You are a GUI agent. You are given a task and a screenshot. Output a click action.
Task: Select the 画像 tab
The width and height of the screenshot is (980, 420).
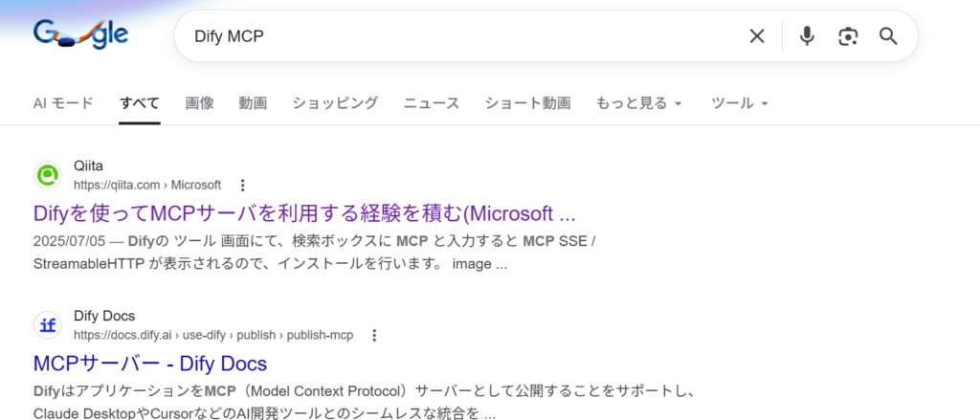[199, 103]
